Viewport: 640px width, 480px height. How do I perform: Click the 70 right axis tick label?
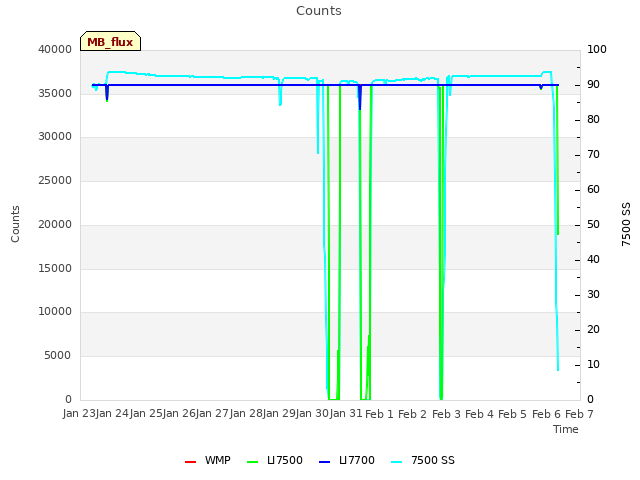593,155
